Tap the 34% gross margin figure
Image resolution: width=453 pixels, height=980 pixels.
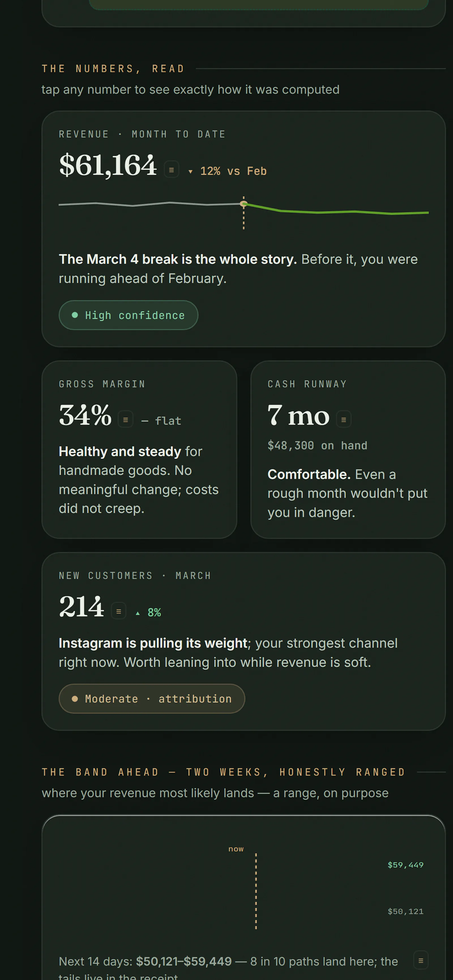click(85, 415)
